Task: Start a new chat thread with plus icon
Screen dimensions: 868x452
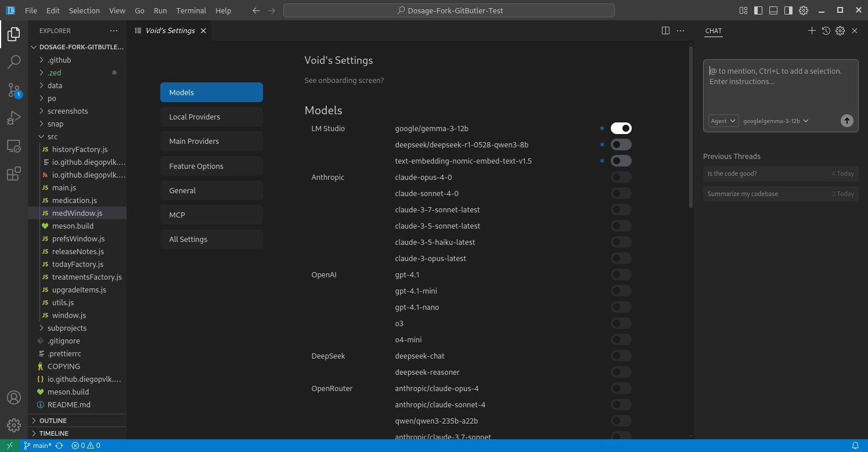Action: [812, 31]
